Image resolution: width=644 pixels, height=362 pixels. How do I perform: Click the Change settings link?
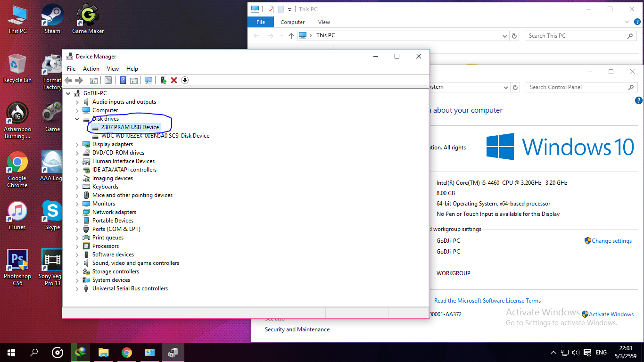point(611,241)
